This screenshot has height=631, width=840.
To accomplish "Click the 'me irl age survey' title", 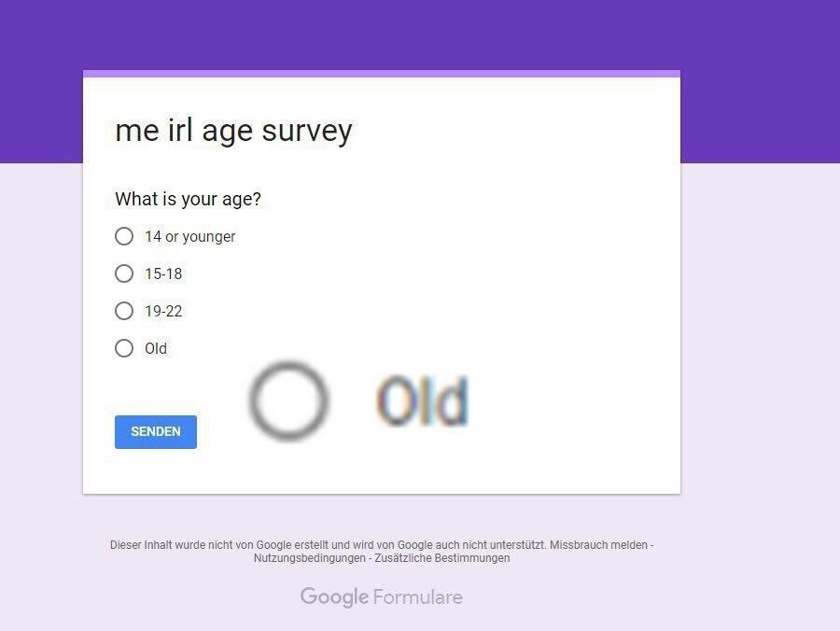I will click(x=233, y=130).
